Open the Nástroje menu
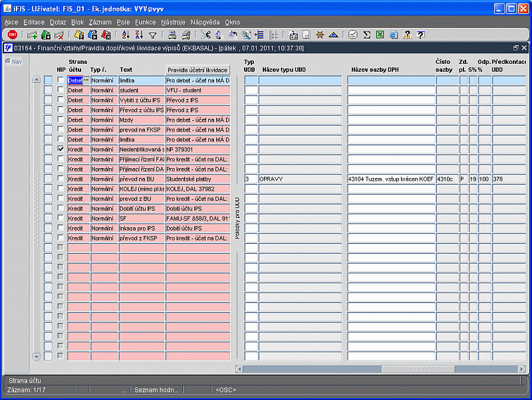This screenshot has width=532, height=400. coord(173,23)
